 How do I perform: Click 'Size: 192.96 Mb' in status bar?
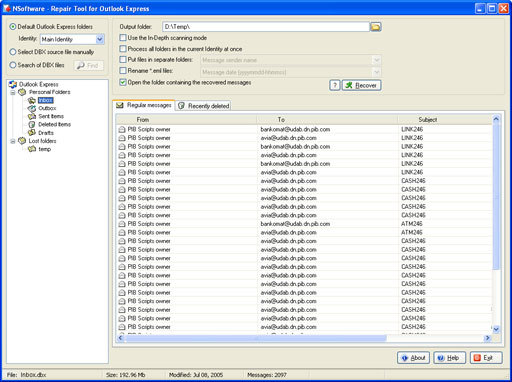click(125, 375)
